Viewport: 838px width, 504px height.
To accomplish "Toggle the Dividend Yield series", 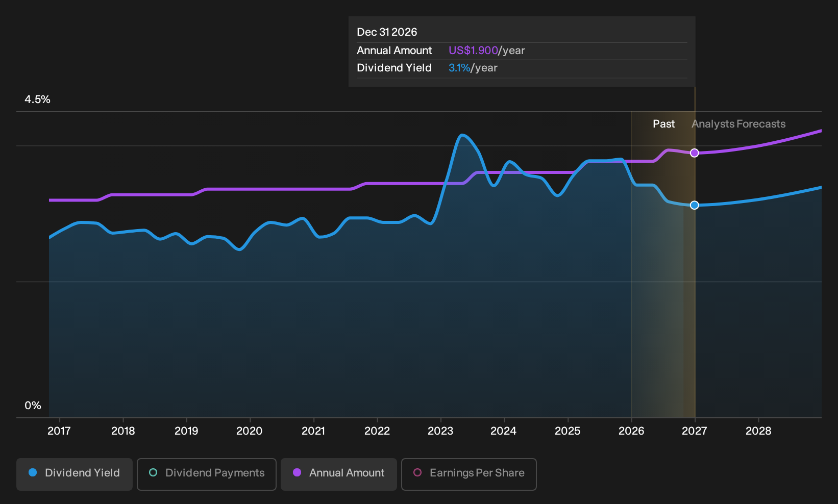I will (75, 474).
